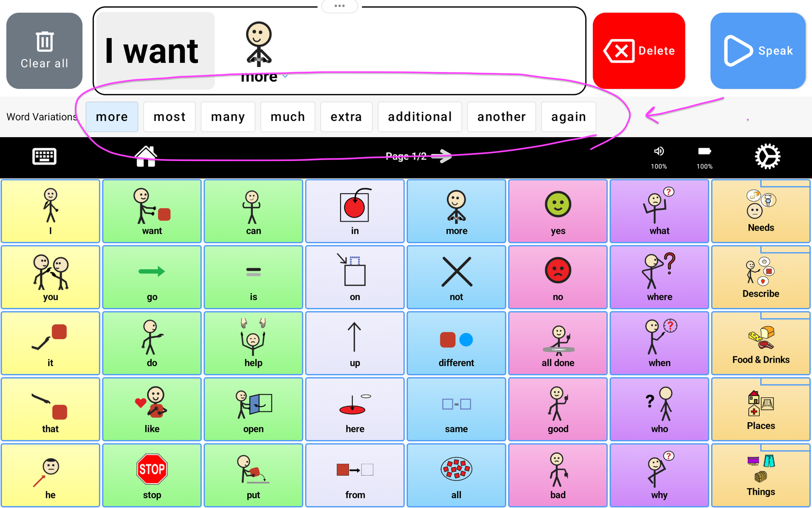
Task: Tap the battery status icon
Action: [704, 151]
